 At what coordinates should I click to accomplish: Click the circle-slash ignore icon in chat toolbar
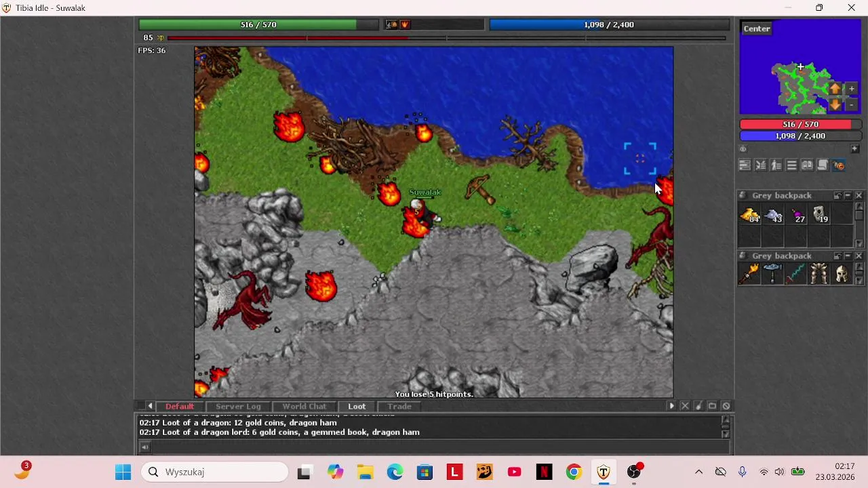pos(726,406)
